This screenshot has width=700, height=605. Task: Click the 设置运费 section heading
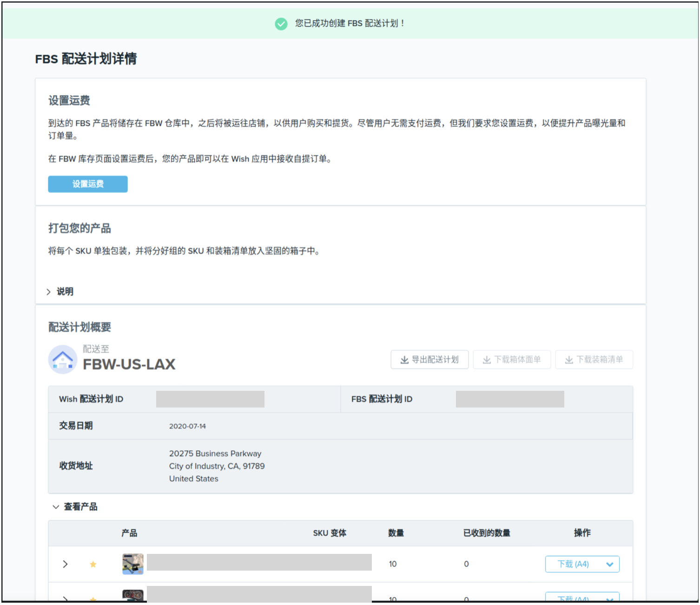click(x=69, y=100)
